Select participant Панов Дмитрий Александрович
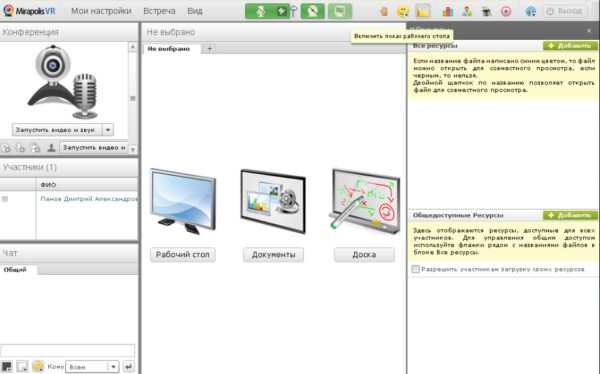The height and width of the screenshot is (374, 600). point(89,199)
